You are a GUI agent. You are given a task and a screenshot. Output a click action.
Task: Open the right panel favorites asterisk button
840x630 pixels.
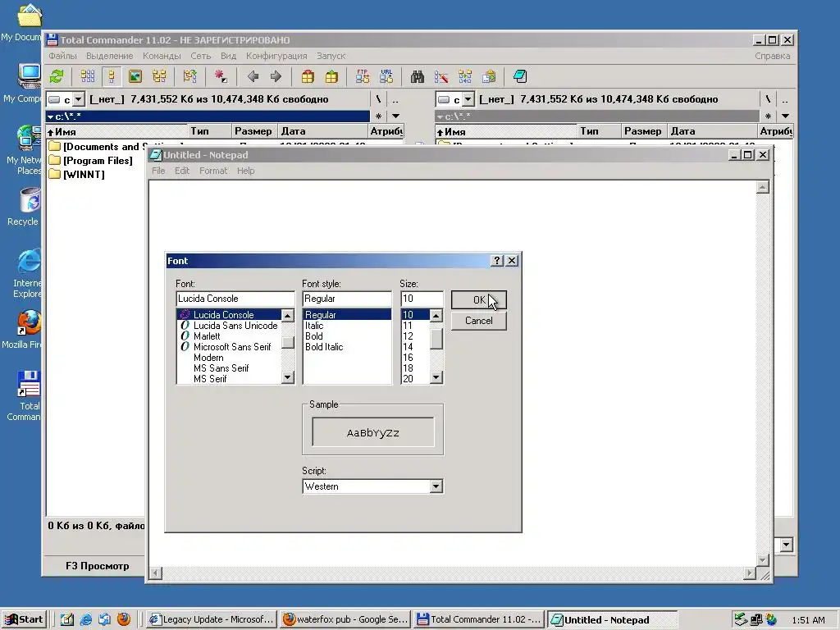[x=768, y=116]
